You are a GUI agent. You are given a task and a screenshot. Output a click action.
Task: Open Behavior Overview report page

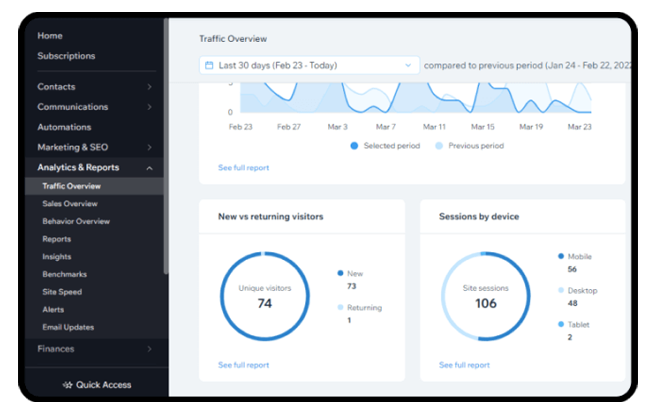76,221
